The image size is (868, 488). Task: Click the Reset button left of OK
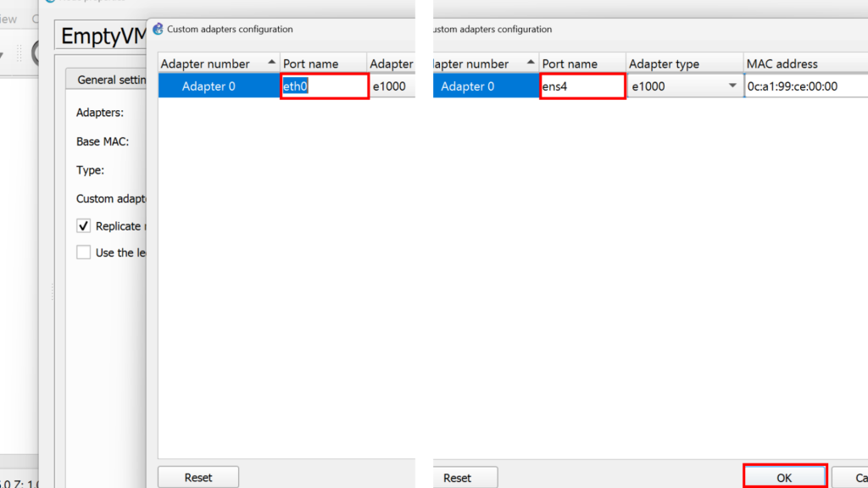pyautogui.click(x=457, y=478)
